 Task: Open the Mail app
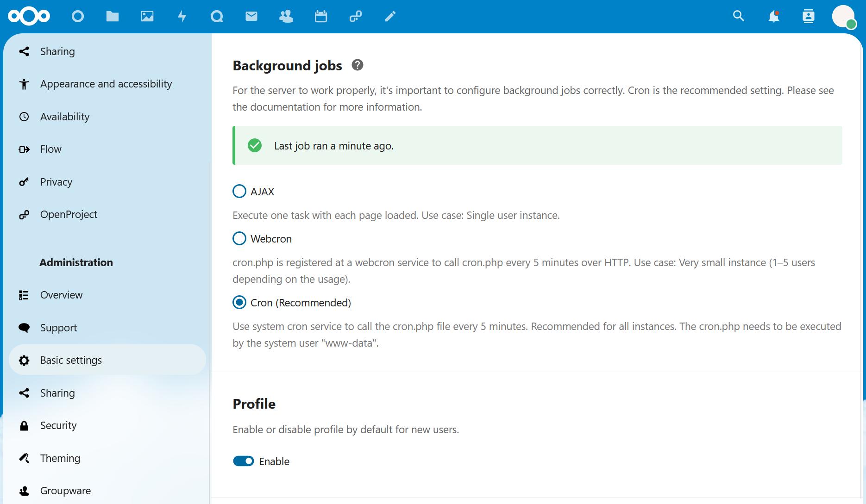[x=251, y=16]
